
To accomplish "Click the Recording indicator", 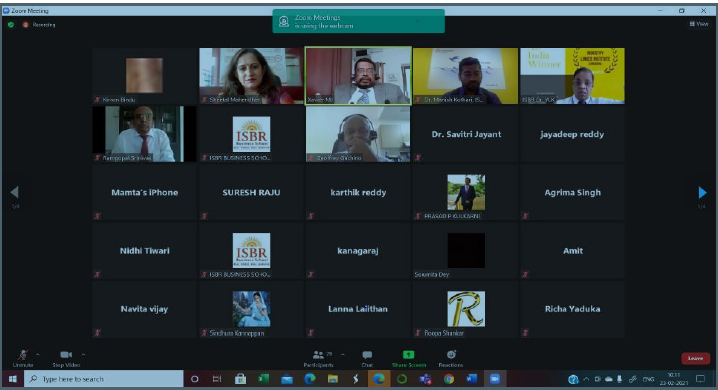I will click(x=39, y=25).
